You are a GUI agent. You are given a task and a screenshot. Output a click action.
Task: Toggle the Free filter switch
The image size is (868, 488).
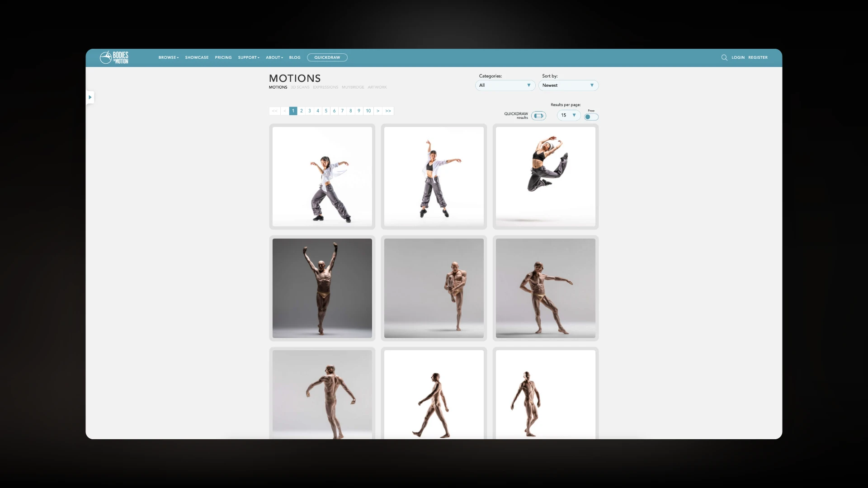coord(591,117)
